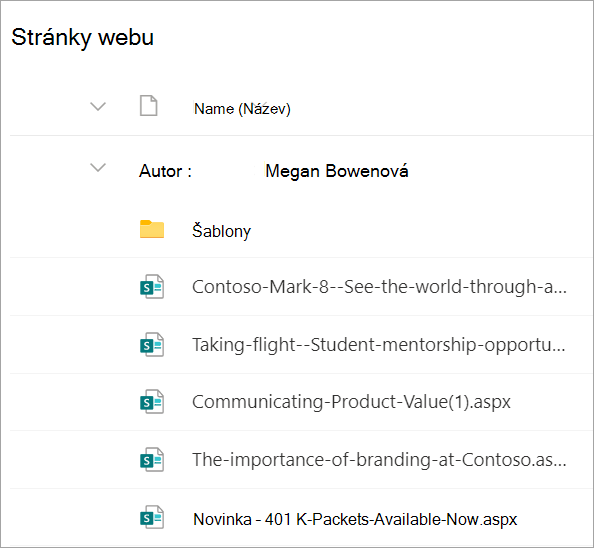Click the Megan Bowenová author name
The image size is (594, 548).
pyautogui.click(x=337, y=171)
